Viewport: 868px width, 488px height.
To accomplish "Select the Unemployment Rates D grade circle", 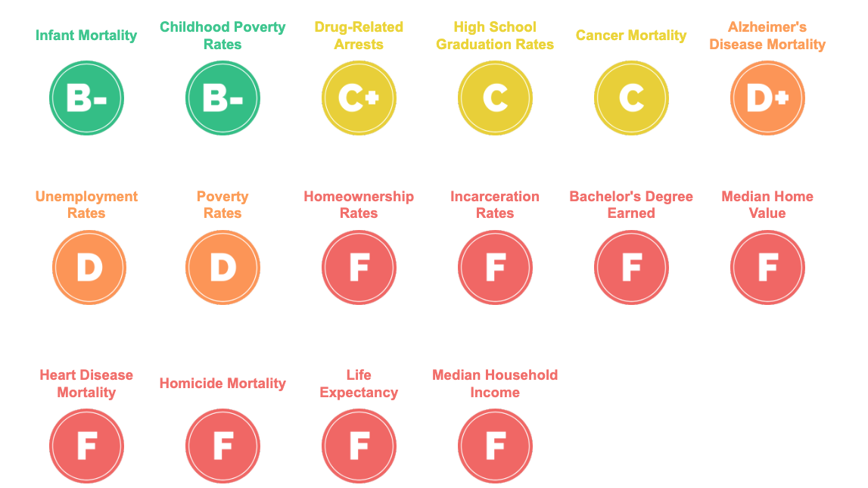I will [x=89, y=268].
